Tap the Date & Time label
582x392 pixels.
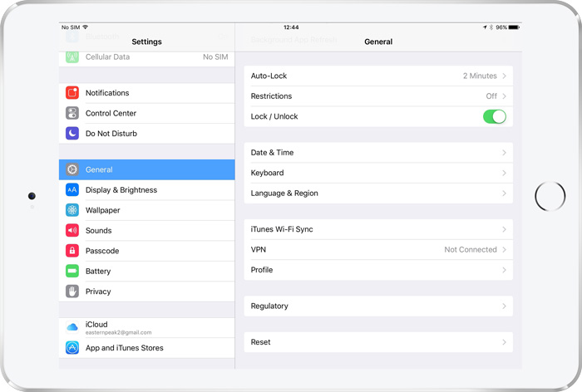click(272, 153)
